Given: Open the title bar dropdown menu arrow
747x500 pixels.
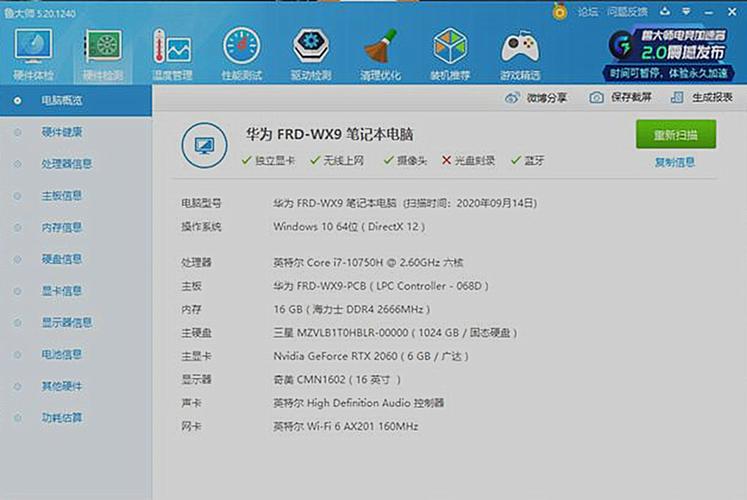Looking at the screenshot, I should 686,11.
